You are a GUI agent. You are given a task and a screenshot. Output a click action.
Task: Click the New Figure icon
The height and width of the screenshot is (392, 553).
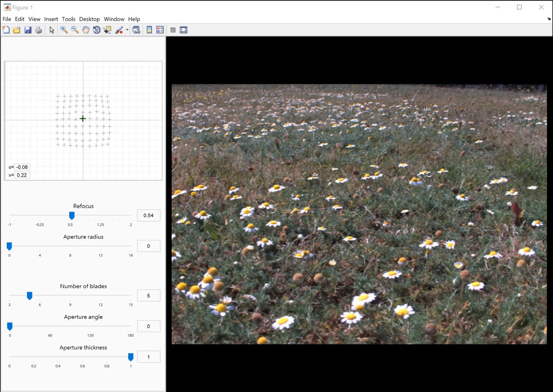point(6,30)
